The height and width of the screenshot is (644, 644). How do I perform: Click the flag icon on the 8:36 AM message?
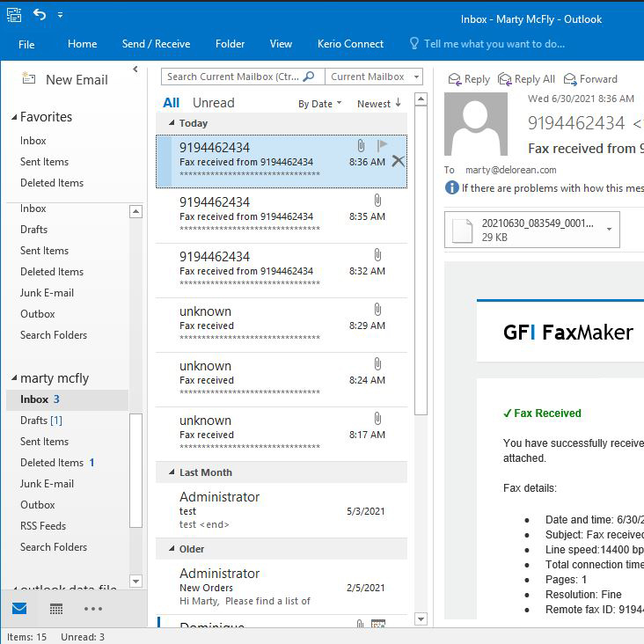click(382, 145)
